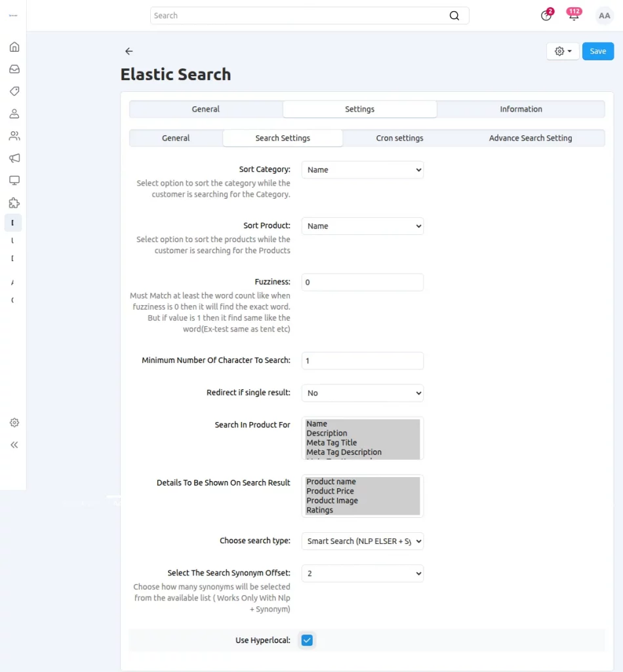Select the Search Settings tab
The width and height of the screenshot is (623, 672).
click(x=283, y=138)
